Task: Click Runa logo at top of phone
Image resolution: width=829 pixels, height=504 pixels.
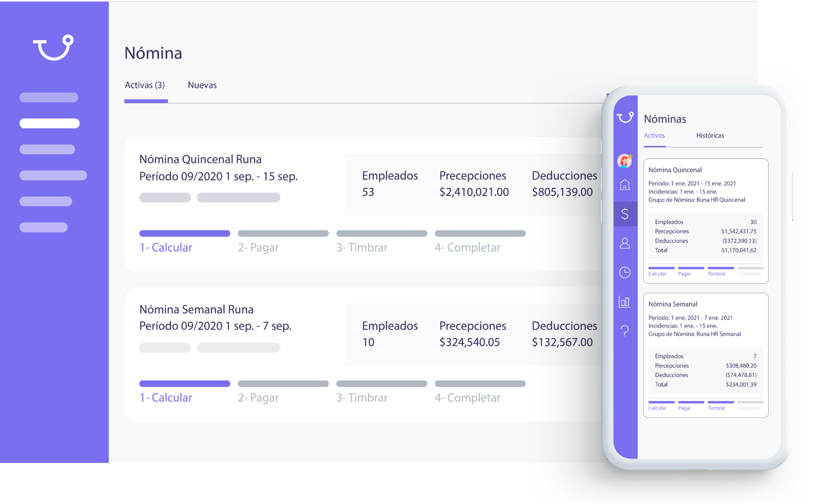Action: [x=625, y=117]
